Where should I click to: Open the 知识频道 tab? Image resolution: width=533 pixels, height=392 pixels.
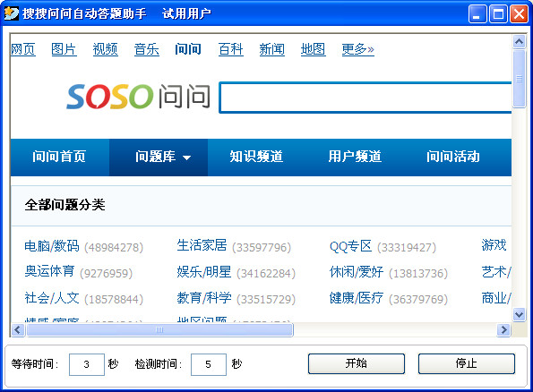[x=256, y=157]
